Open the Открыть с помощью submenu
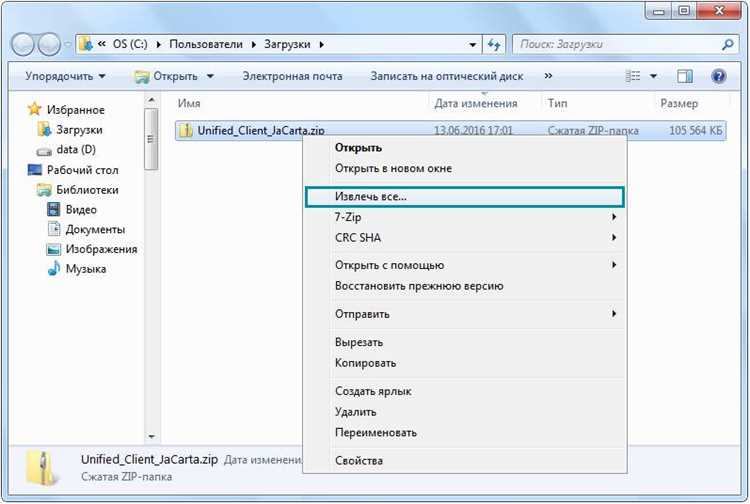750x504 pixels. (x=464, y=265)
